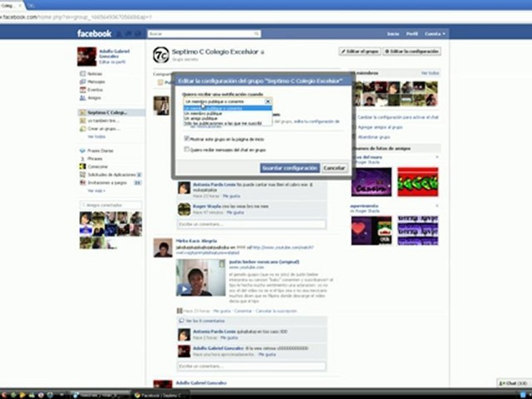Image resolution: width=532 pixels, height=399 pixels.
Task: Click 'Abandonar grupo' link
Action: pyautogui.click(x=374, y=137)
